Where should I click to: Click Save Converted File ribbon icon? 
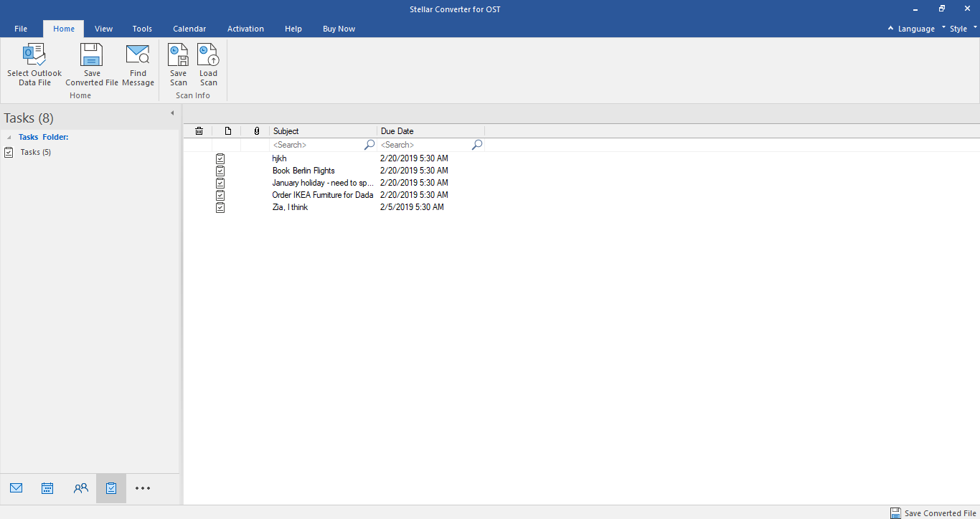click(x=92, y=55)
